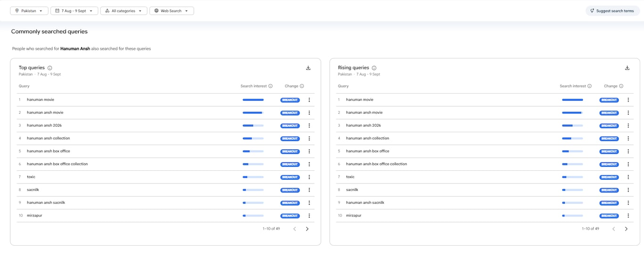Click search interest bar for toxic in Top queries
This screenshot has height=256, width=644.
(x=253, y=177)
